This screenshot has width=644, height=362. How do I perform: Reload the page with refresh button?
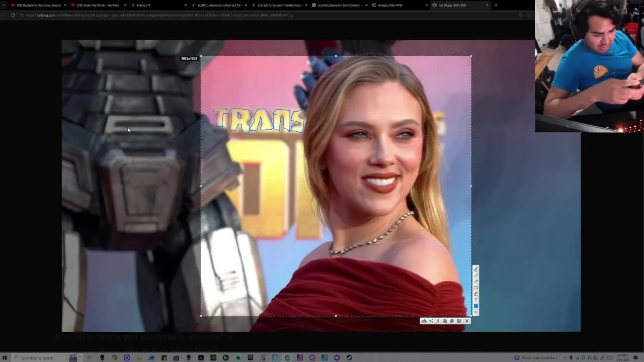tap(13, 15)
